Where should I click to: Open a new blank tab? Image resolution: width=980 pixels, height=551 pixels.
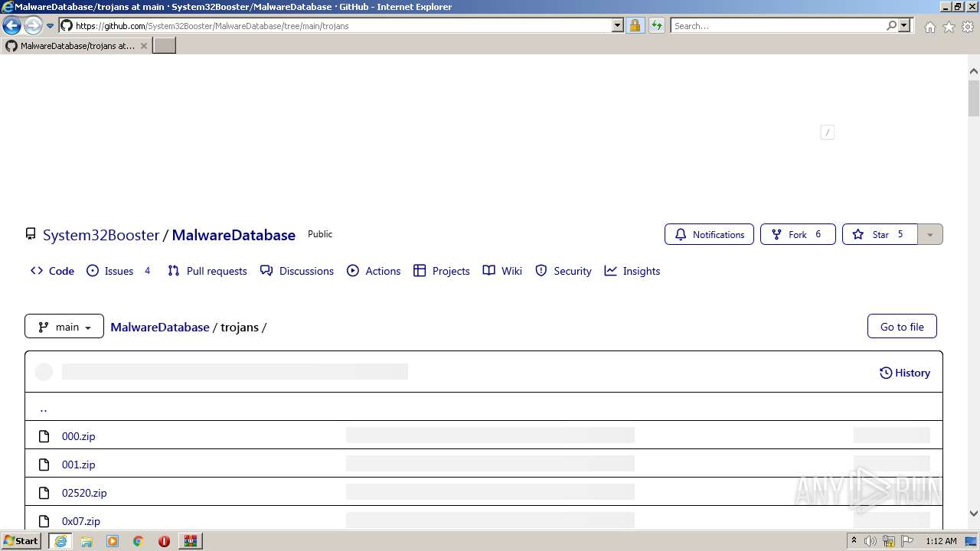[165, 46]
